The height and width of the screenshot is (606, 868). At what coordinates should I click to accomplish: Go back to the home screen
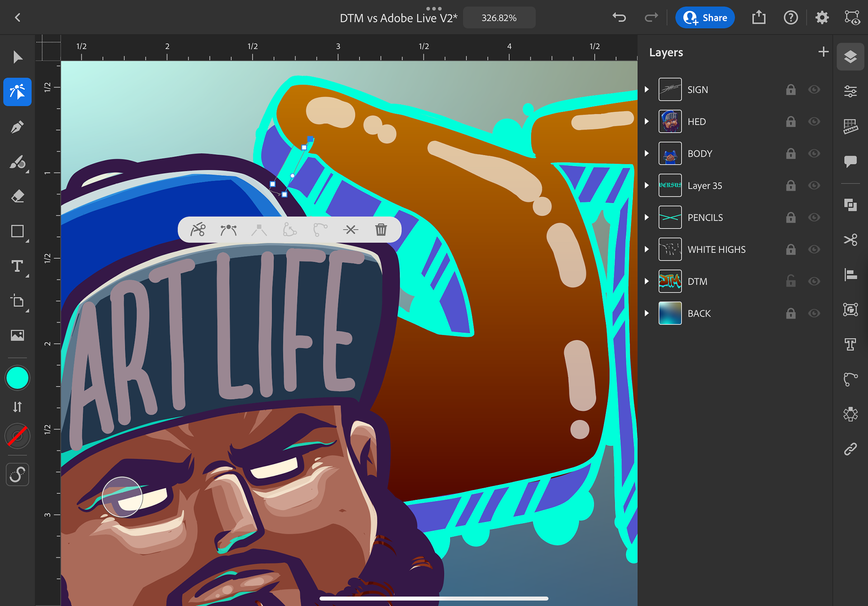click(x=18, y=18)
